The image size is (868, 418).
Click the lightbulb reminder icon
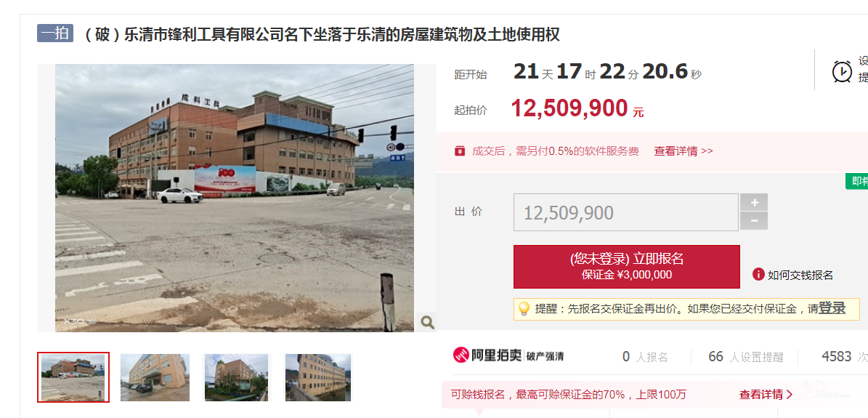[x=524, y=309]
